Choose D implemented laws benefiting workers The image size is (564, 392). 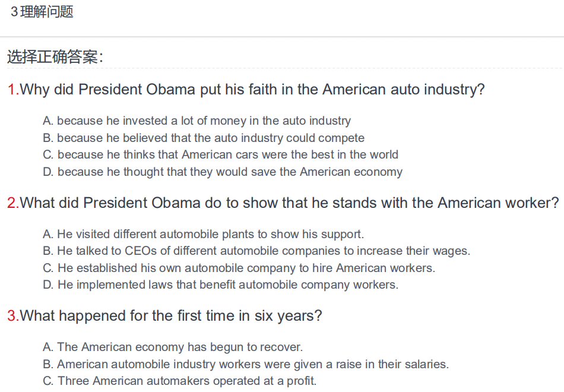click(x=220, y=284)
